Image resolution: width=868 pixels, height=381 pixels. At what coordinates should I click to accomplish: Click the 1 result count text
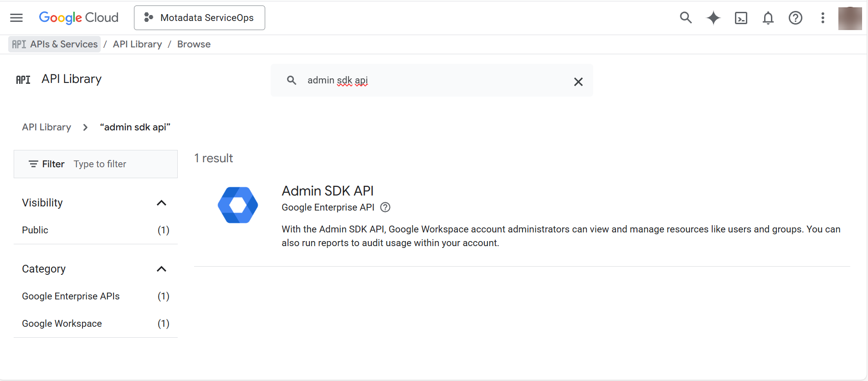coord(214,158)
